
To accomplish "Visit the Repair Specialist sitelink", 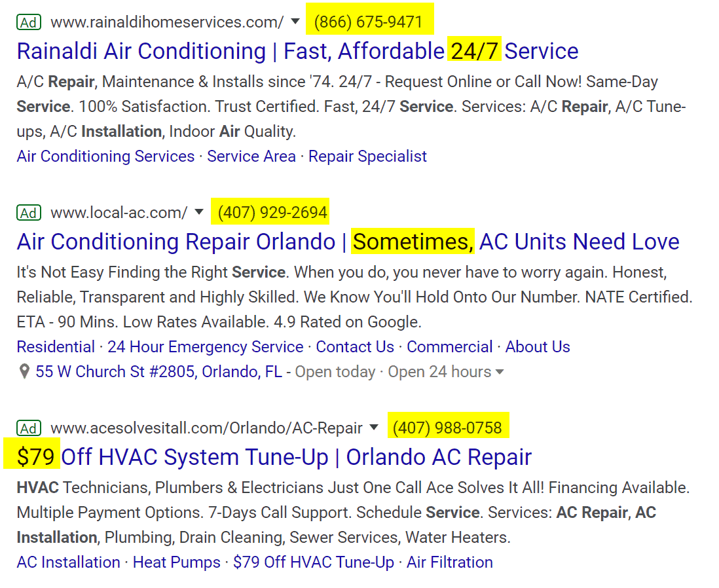I will click(x=367, y=156).
